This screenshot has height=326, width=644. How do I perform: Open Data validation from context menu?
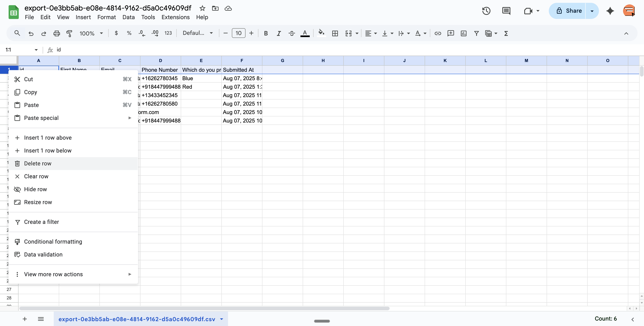pyautogui.click(x=73, y=254)
